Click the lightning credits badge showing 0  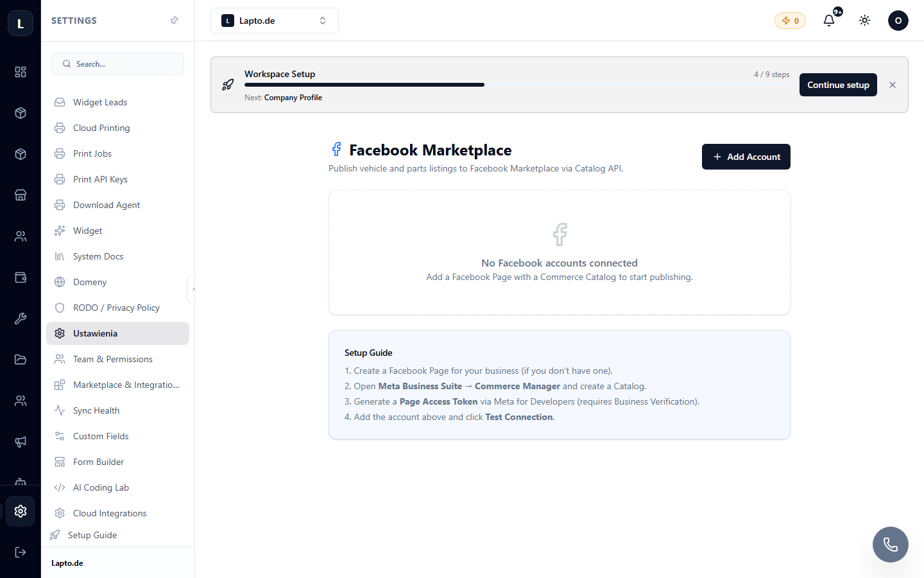(790, 21)
